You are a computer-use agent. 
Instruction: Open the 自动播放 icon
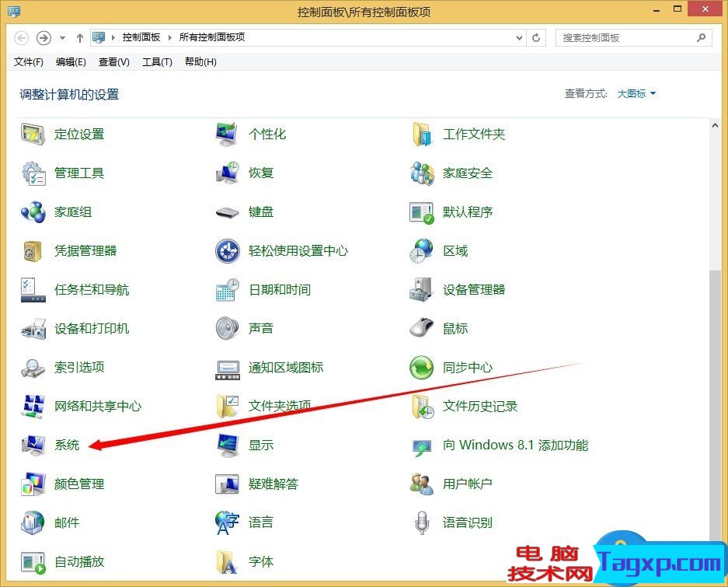[33, 561]
